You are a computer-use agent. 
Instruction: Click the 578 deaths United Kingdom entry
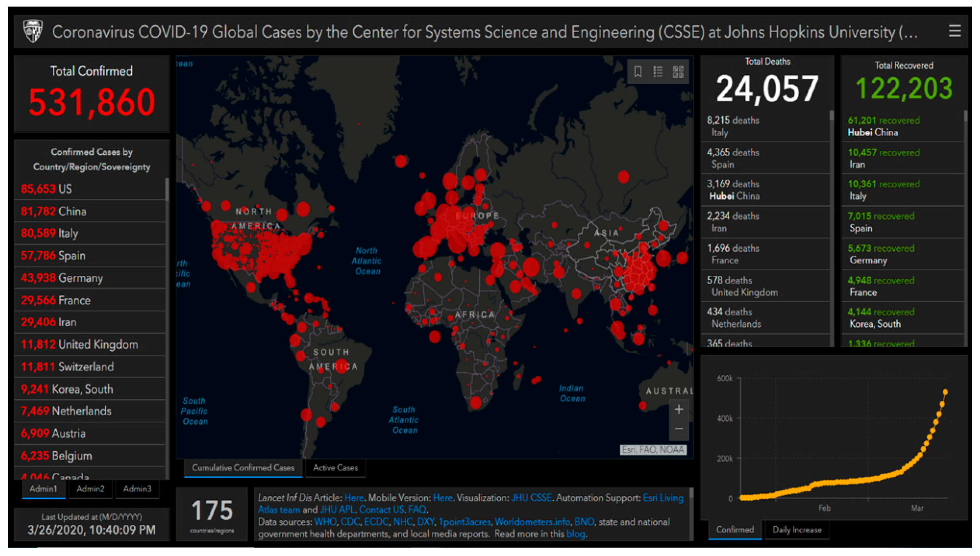(x=765, y=286)
